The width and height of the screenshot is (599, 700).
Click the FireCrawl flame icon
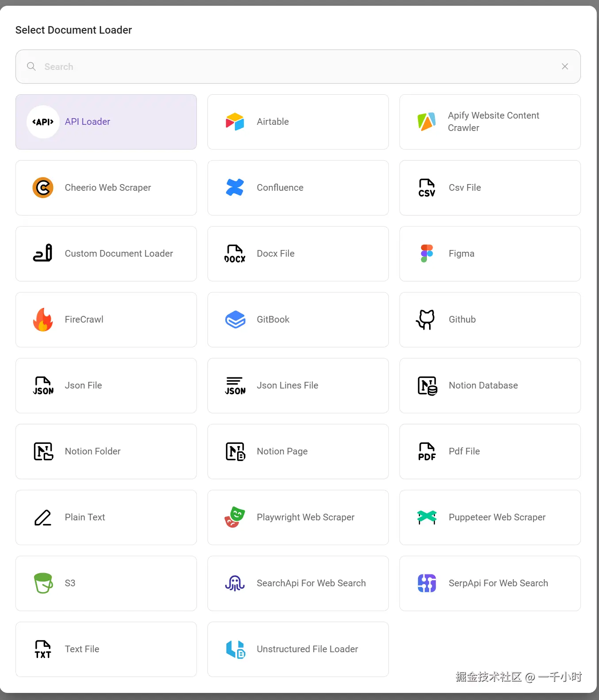(x=43, y=319)
